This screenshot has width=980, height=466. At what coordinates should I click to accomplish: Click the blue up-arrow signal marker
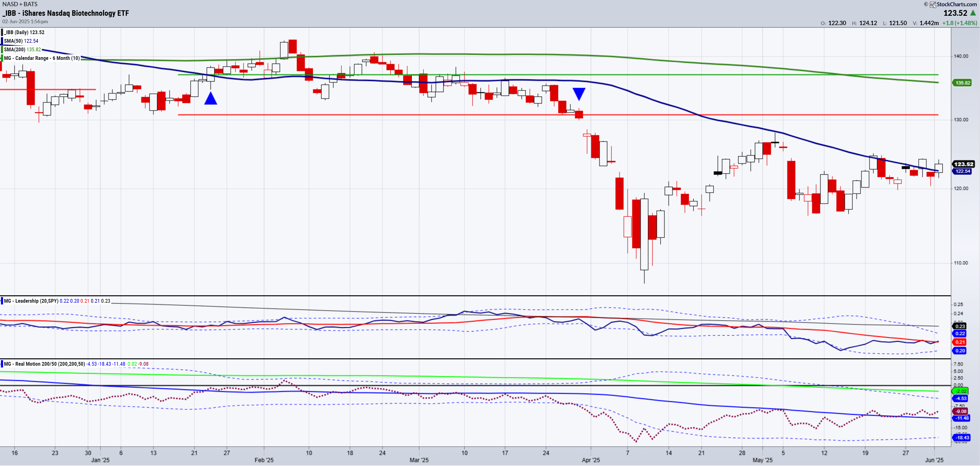211,98
